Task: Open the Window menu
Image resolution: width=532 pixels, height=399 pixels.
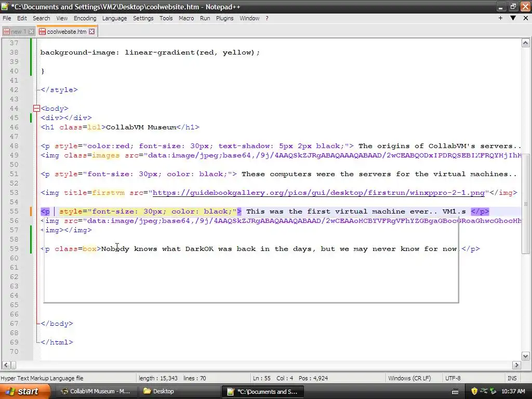Action: (249, 18)
